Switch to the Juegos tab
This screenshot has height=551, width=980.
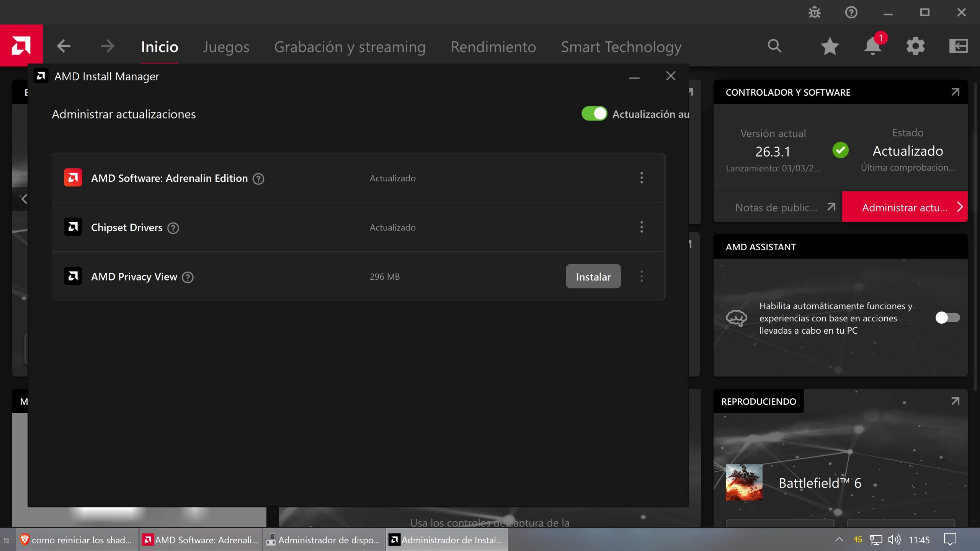226,47
